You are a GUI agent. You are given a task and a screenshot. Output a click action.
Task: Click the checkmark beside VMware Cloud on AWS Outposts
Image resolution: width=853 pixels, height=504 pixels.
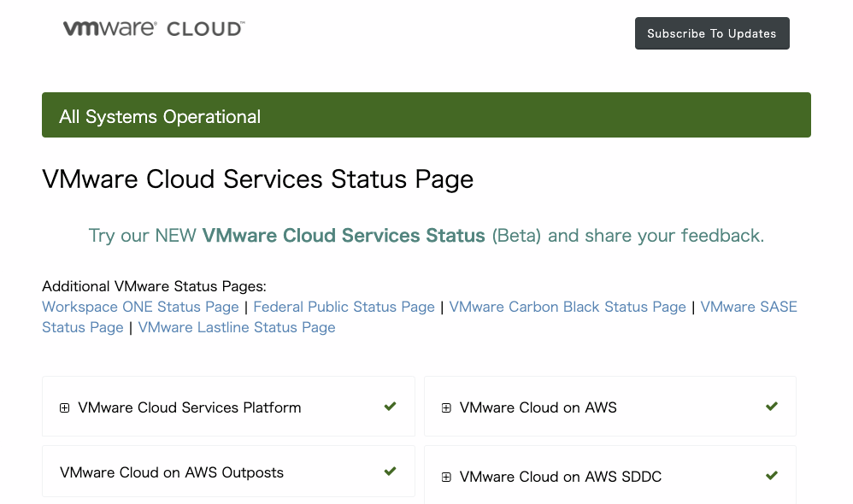[390, 471]
